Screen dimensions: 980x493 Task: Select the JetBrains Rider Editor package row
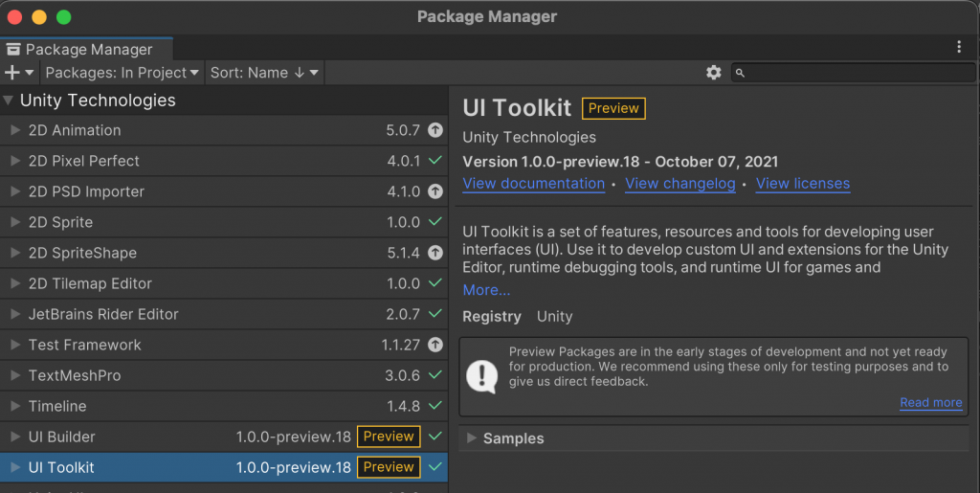pyautogui.click(x=224, y=314)
